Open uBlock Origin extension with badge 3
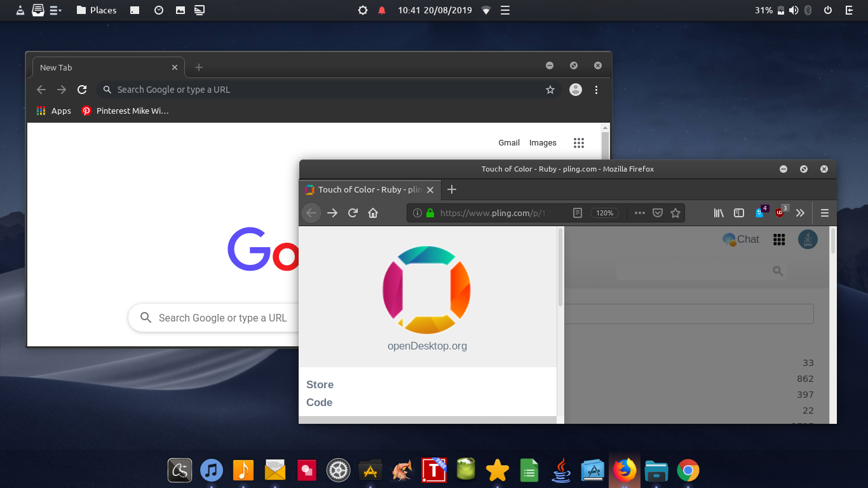 coord(781,212)
